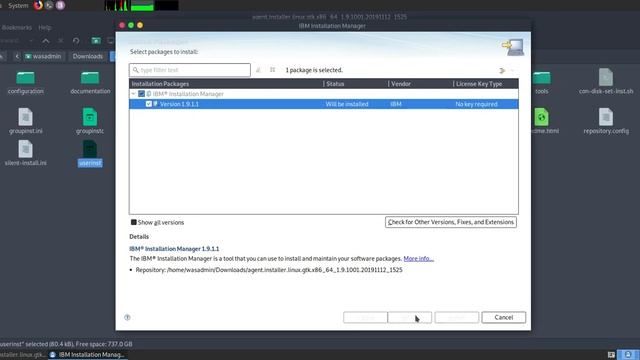Select the userinst file in file manager

pyautogui.click(x=90, y=153)
